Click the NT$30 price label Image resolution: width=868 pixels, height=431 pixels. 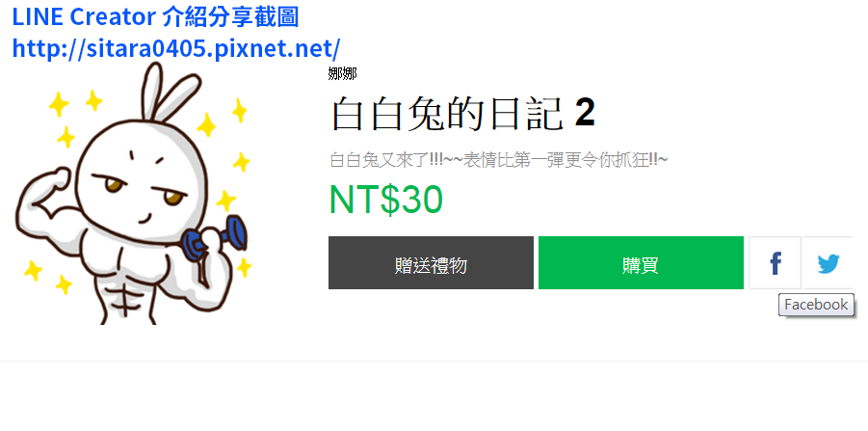point(386,200)
